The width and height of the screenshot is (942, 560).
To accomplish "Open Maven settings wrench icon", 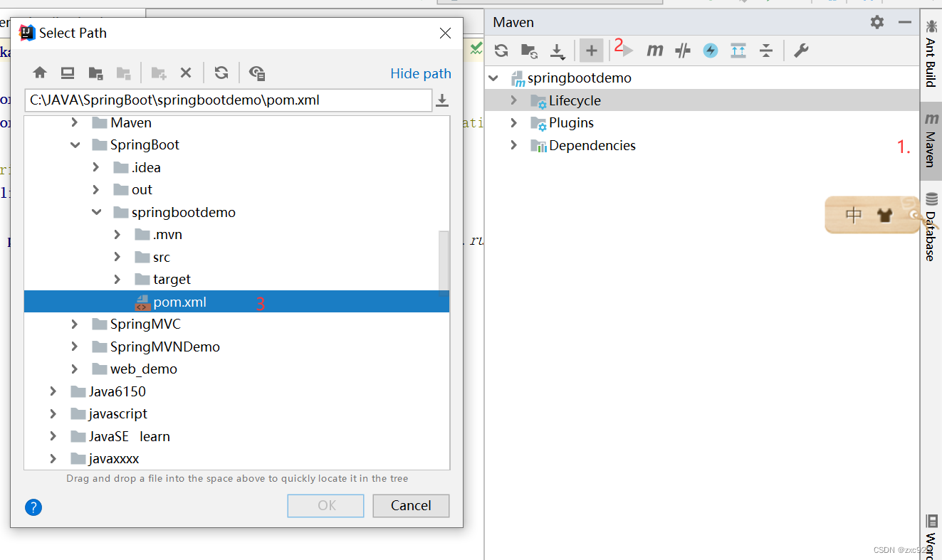I will click(x=801, y=51).
